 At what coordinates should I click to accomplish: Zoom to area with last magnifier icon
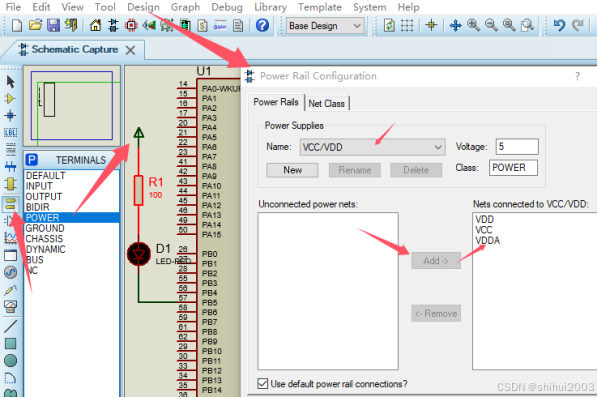(x=527, y=26)
